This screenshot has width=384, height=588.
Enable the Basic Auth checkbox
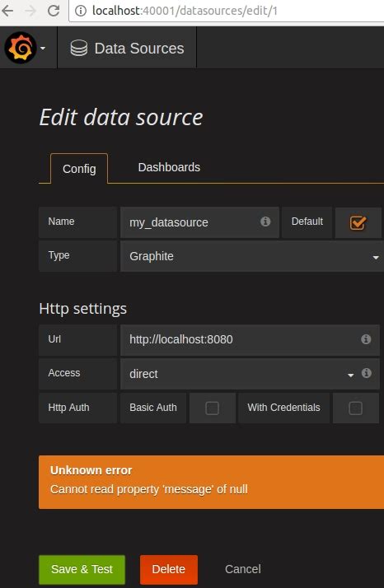[212, 408]
